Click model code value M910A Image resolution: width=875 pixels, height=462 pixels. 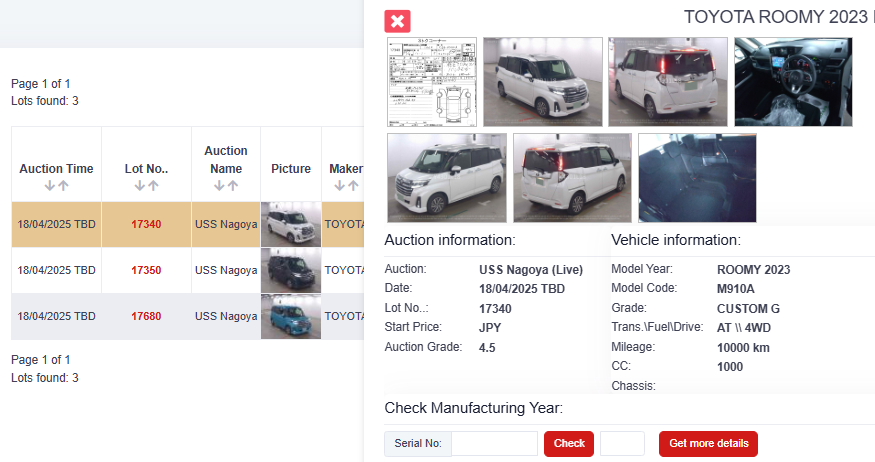(x=735, y=289)
